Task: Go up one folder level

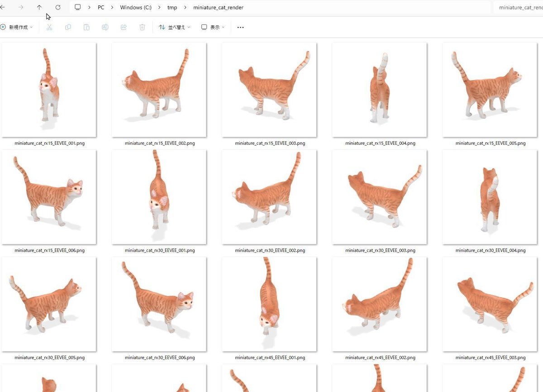Action: pyautogui.click(x=39, y=7)
